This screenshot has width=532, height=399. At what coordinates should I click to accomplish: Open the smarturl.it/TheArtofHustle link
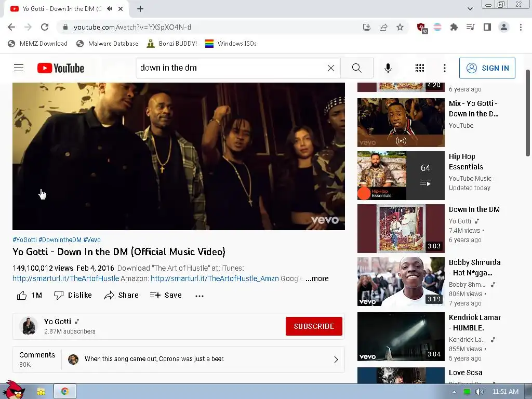(x=66, y=278)
